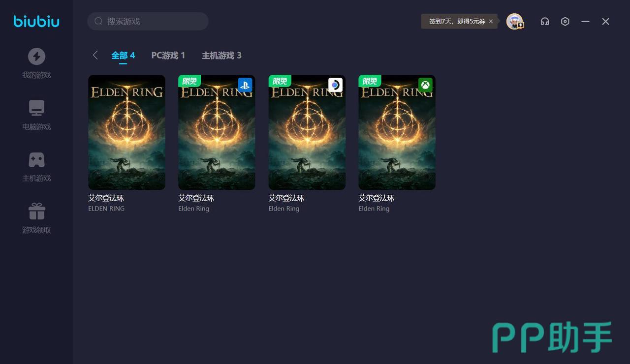Click Elden Ring subtitle under Steam Deck cover
This screenshot has height=364, width=630.
click(284, 209)
